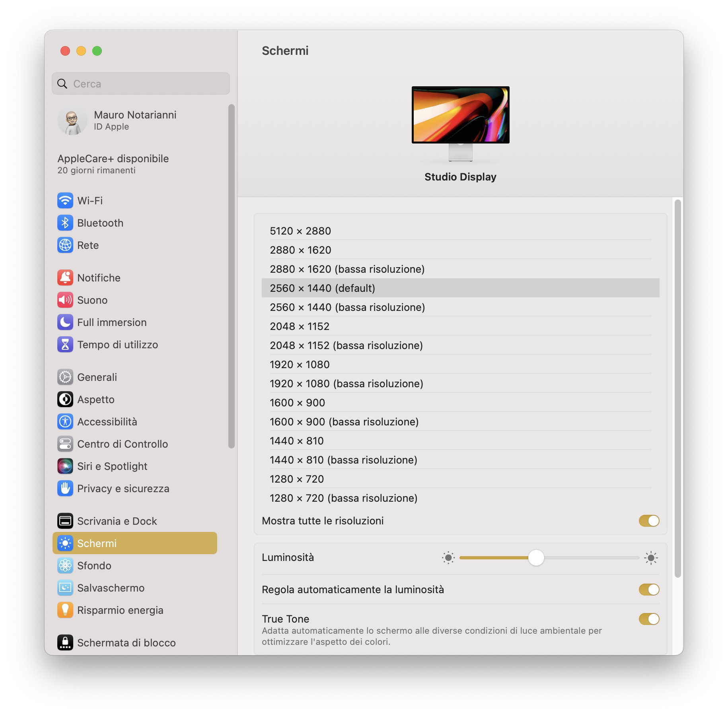Open Wi-Fi settings icon
This screenshot has height=714, width=728.
(x=65, y=200)
